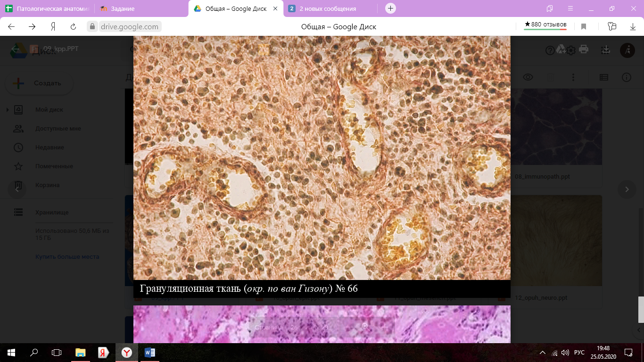The width and height of the screenshot is (644, 362).
Task: Expand the Мой диск folder tree
Action: pos(8,110)
